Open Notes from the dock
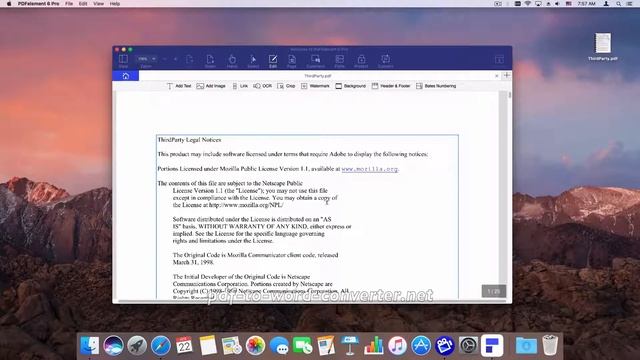 tap(208, 345)
